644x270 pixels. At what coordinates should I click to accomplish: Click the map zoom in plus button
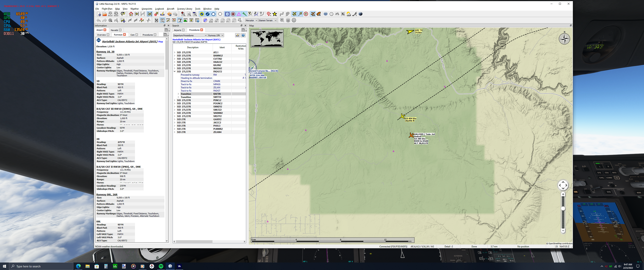tap(563, 194)
